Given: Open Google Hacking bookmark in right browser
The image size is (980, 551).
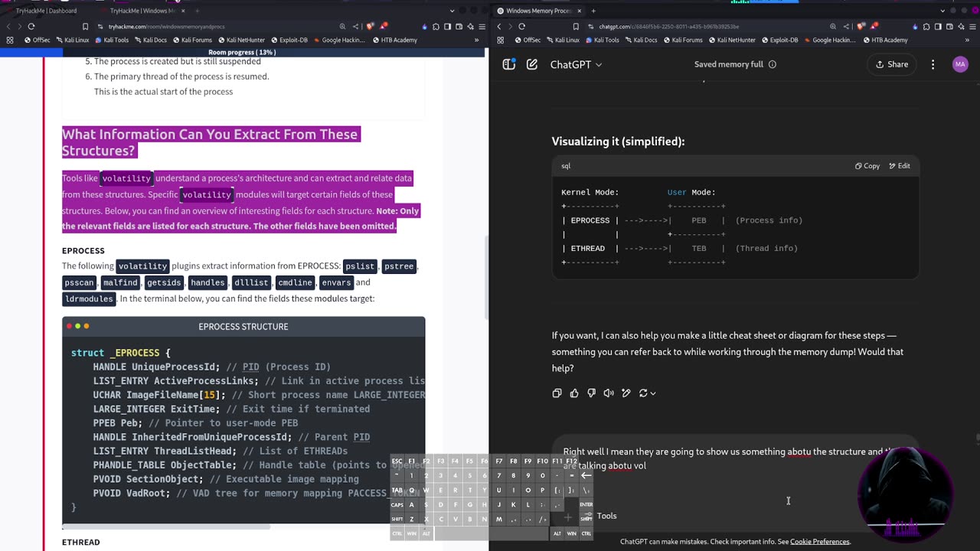Looking at the screenshot, I should point(828,40).
